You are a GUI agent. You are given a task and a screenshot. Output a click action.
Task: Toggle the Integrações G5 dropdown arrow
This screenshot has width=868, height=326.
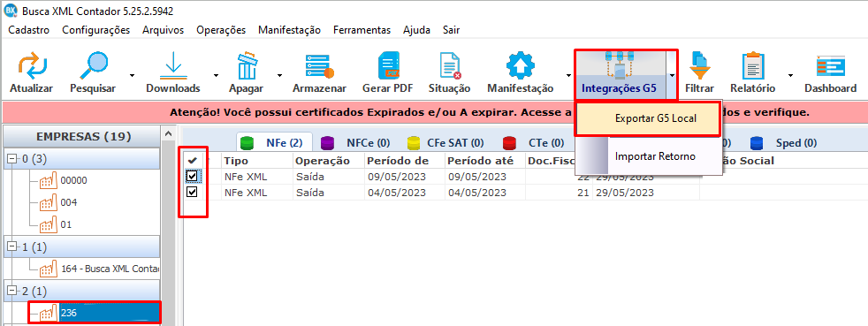click(672, 75)
